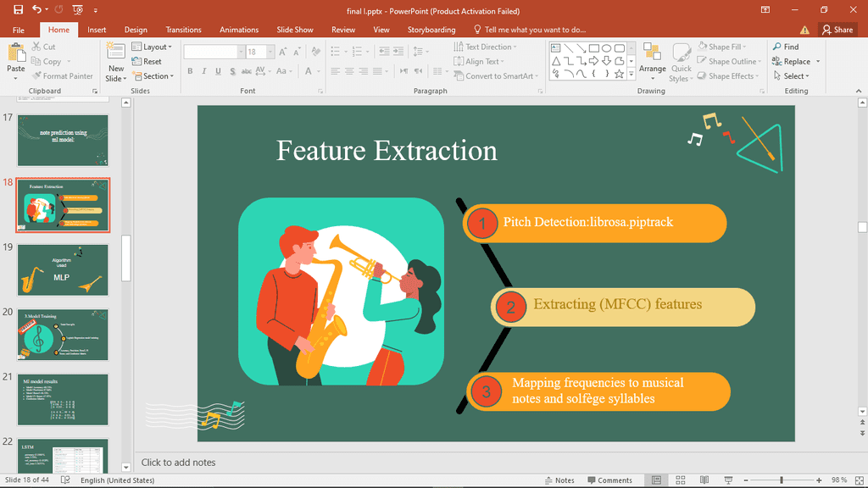
Task: Adjust the zoom slider handle
Action: click(782, 480)
